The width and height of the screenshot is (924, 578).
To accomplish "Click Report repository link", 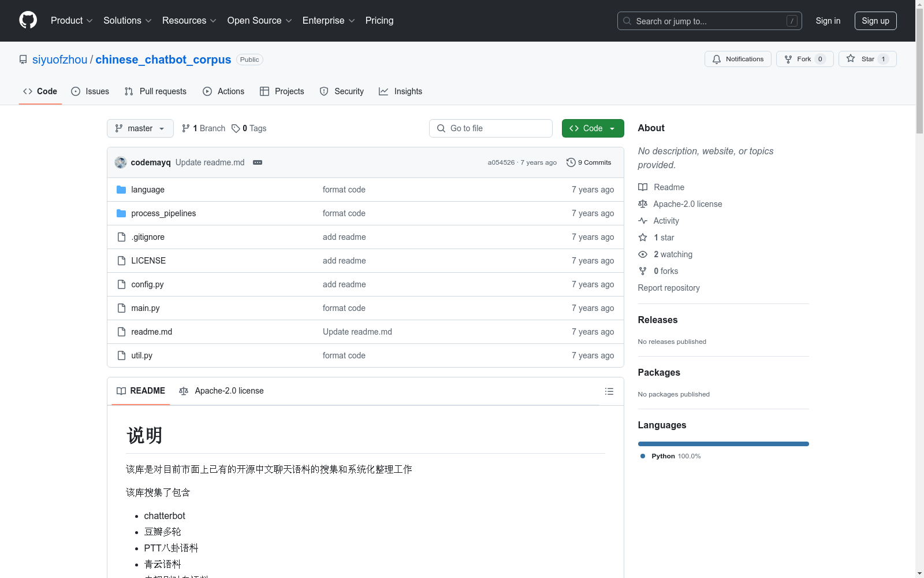I will 669,288.
